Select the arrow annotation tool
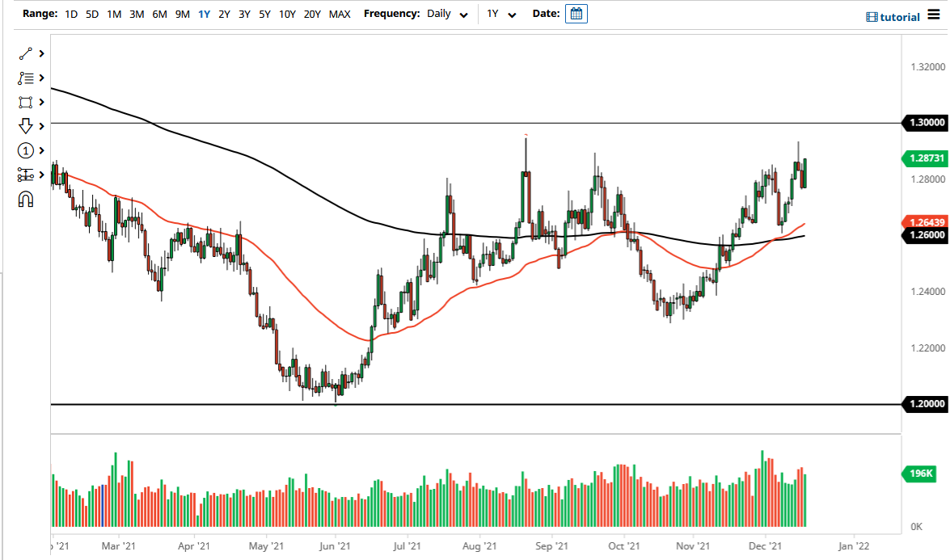This screenshot has height=560, width=950. 24,126
